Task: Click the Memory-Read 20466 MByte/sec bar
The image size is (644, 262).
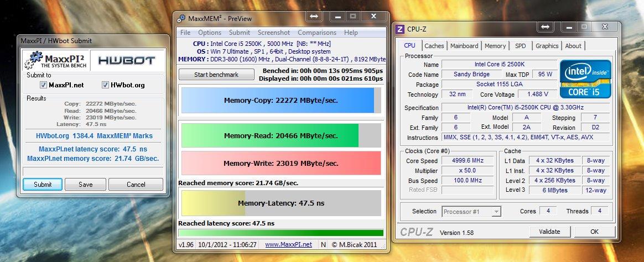Action: (282, 135)
